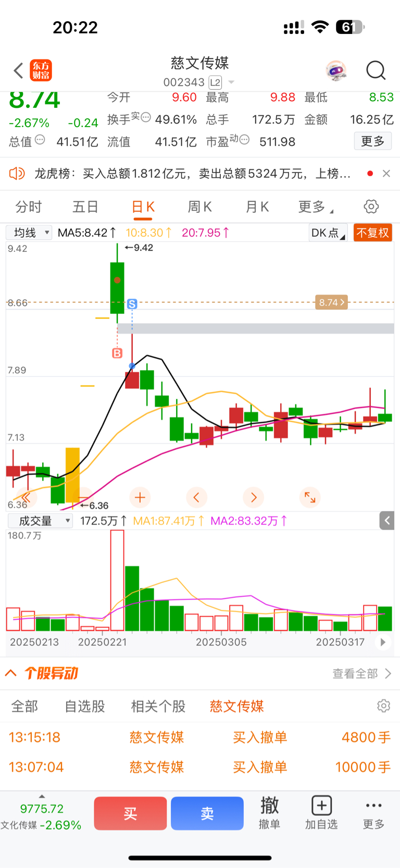
Task: Tap the S sell marker on chart
Action: (132, 303)
